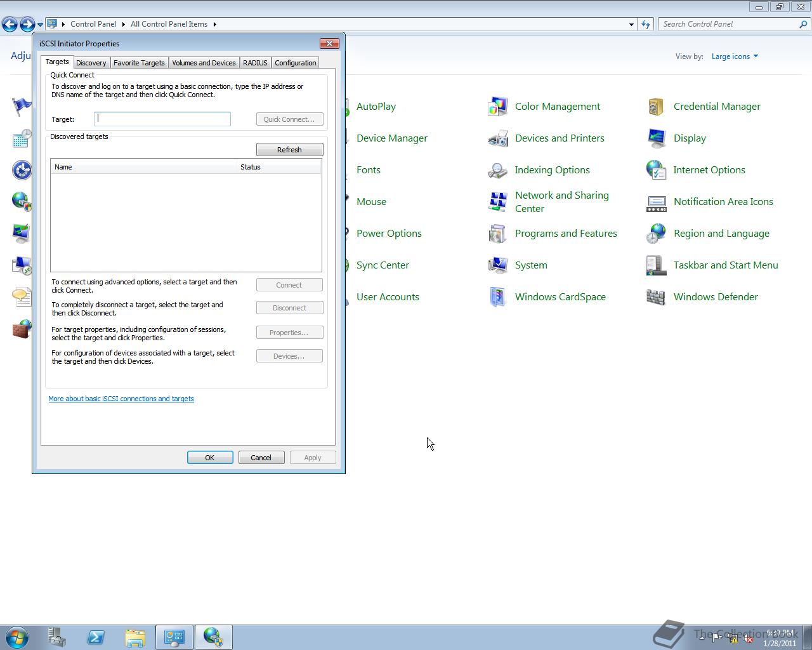Screen dimensions: 812x650
Task: Open the address bar history dropdown
Action: [x=631, y=24]
